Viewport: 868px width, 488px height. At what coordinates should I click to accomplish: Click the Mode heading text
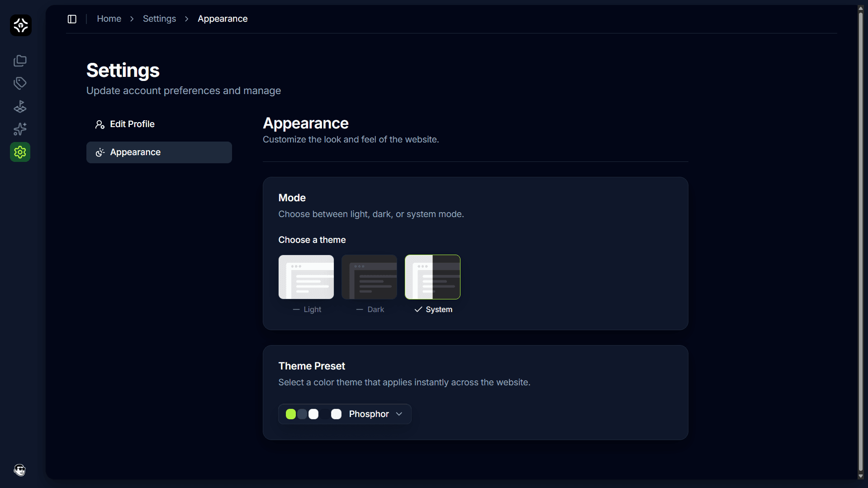tap(292, 198)
